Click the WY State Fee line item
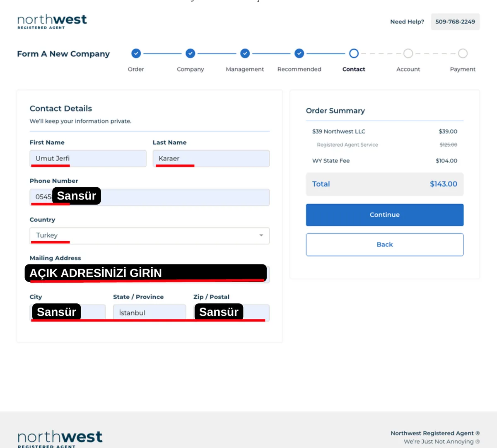 click(x=331, y=161)
